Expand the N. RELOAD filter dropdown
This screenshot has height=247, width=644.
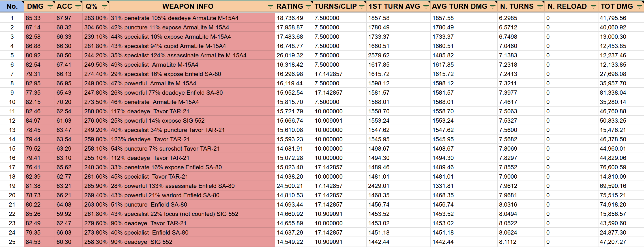[593, 7]
